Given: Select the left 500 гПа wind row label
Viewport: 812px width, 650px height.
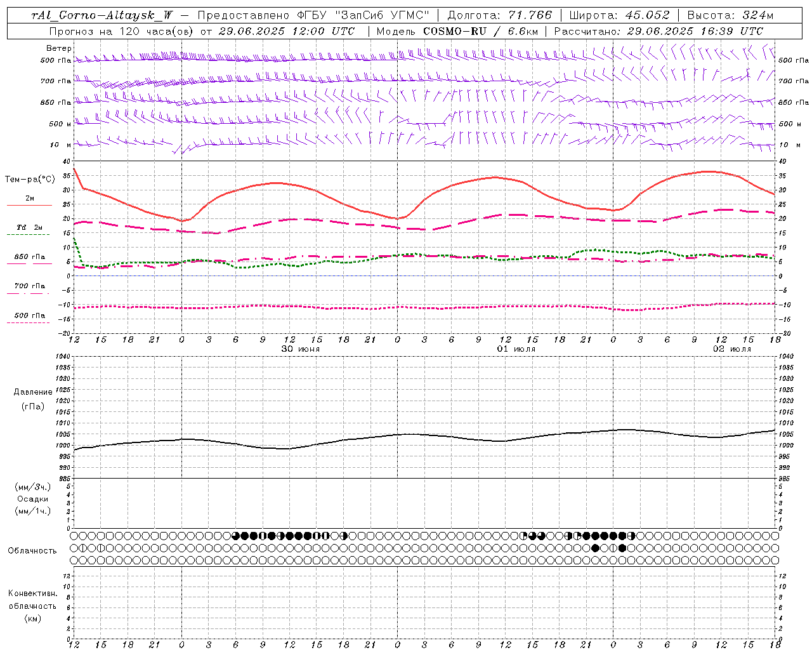Looking at the screenshot, I should [56, 60].
